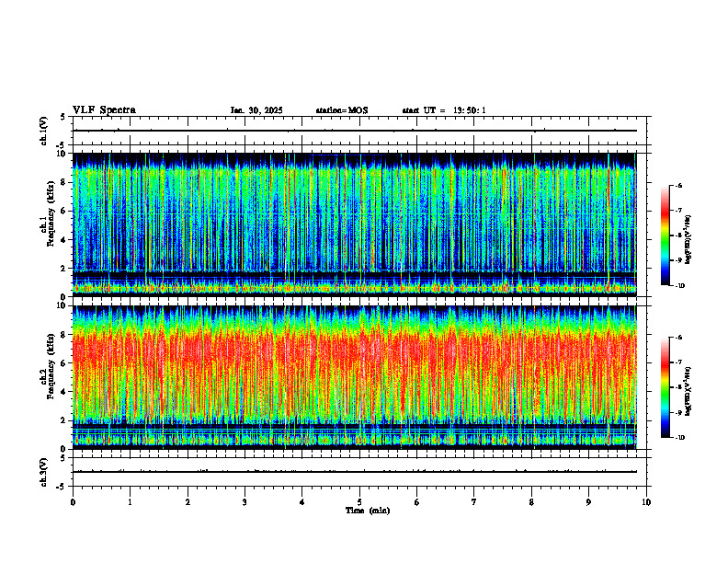Click the 'Time (min)' axis label

[368, 511]
